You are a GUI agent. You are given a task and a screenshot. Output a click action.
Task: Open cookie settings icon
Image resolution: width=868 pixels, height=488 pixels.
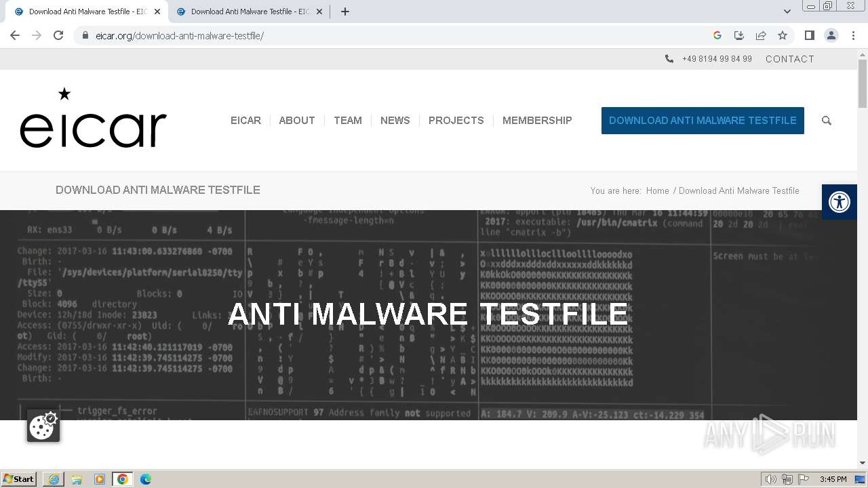tap(43, 426)
